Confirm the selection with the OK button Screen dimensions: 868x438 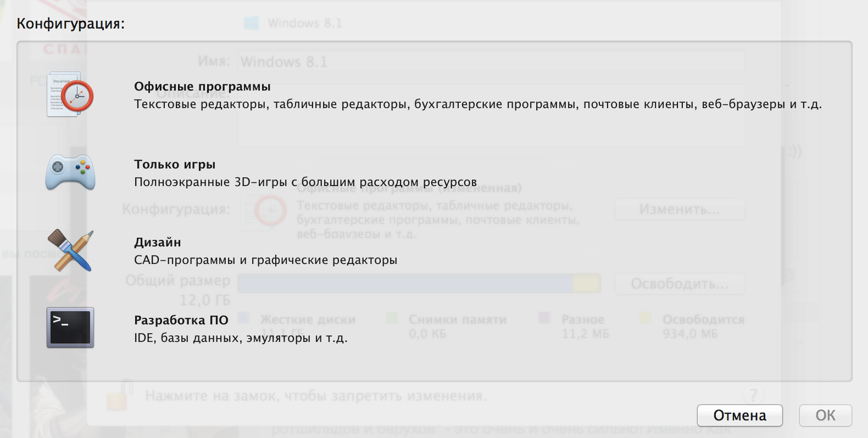pos(825,415)
